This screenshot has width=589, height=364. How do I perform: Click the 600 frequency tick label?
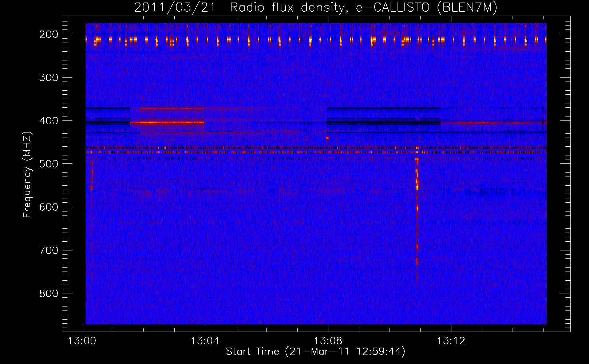pyautogui.click(x=49, y=207)
